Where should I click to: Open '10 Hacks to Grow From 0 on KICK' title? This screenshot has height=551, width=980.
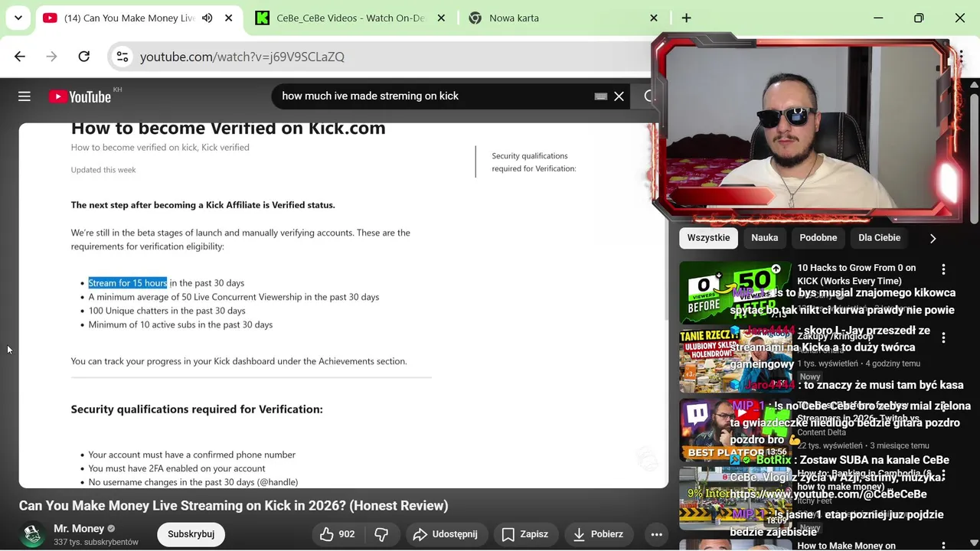(857, 274)
